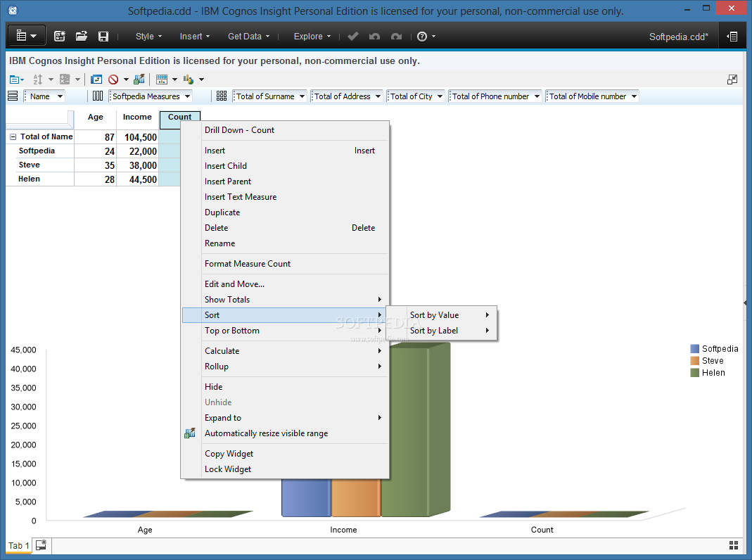The width and height of the screenshot is (752, 560).
Task: Open the Expand to submenu
Action: click(x=286, y=418)
